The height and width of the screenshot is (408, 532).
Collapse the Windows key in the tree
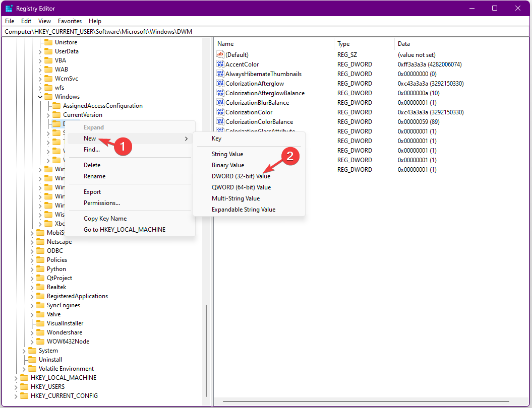point(39,96)
